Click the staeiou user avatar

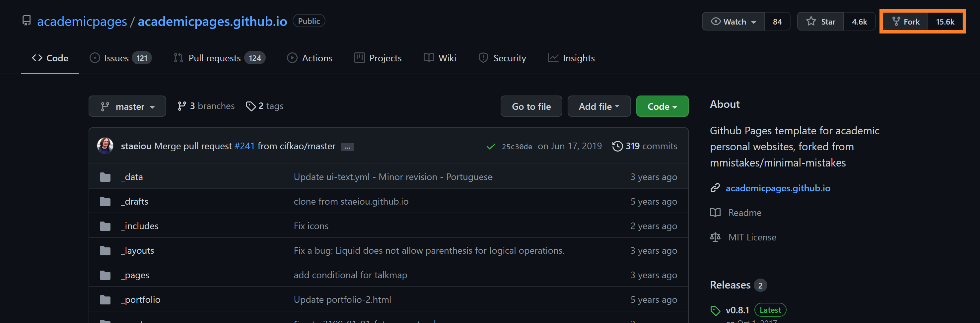pyautogui.click(x=105, y=146)
